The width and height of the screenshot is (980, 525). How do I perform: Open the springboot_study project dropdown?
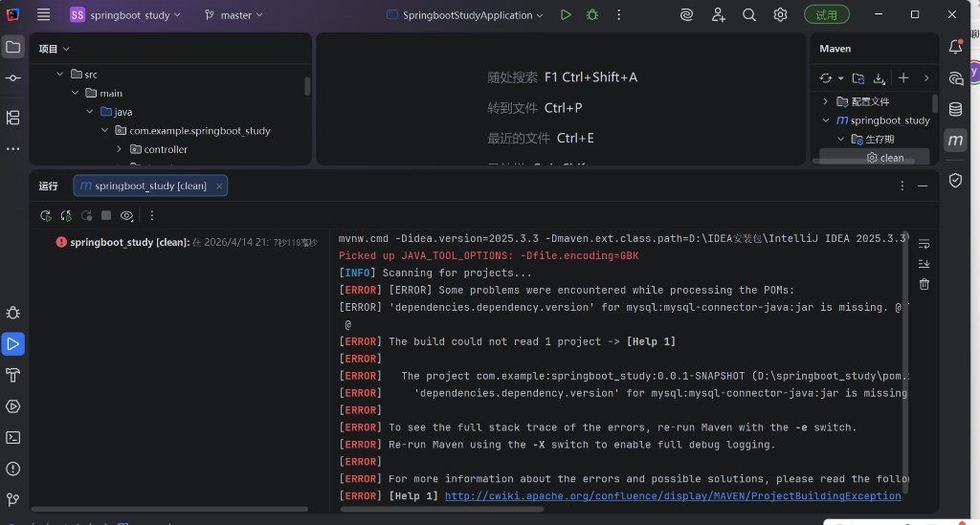point(125,15)
